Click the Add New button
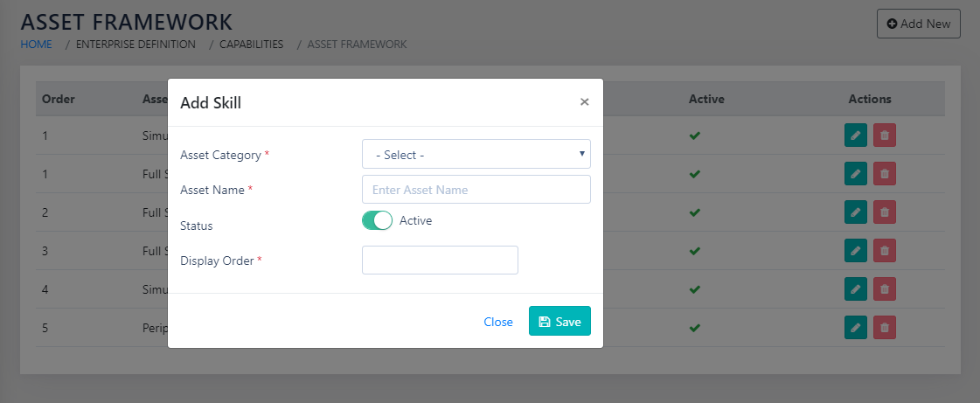 click(x=918, y=24)
